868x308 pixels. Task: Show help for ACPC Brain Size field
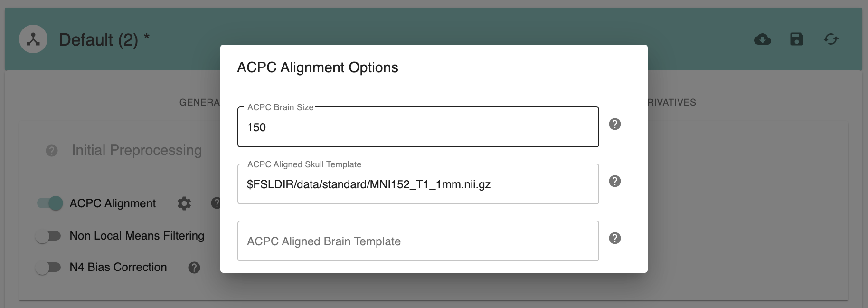[614, 124]
